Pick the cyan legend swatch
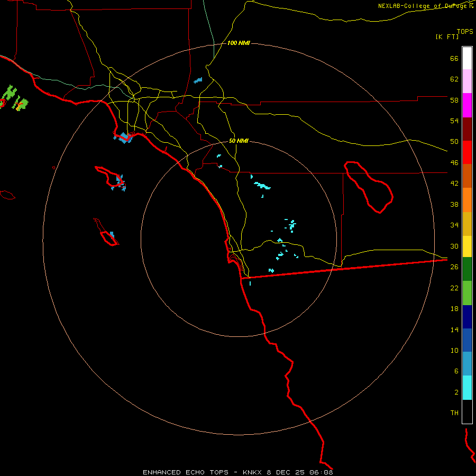The height and width of the screenshot is (476, 476). pos(467,388)
